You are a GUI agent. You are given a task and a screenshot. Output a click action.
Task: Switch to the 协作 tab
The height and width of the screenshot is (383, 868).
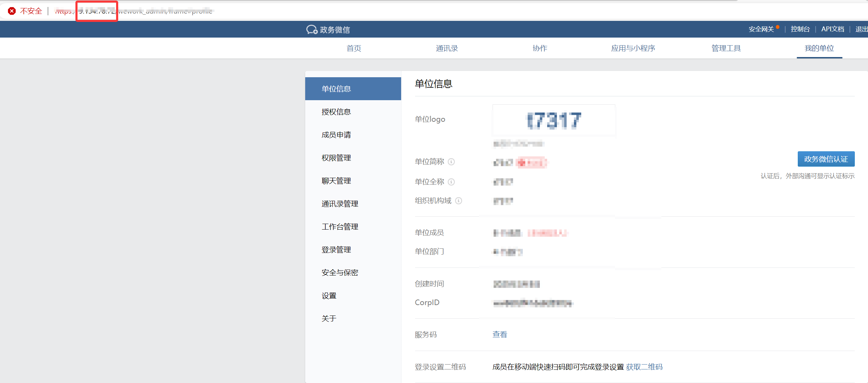click(540, 48)
